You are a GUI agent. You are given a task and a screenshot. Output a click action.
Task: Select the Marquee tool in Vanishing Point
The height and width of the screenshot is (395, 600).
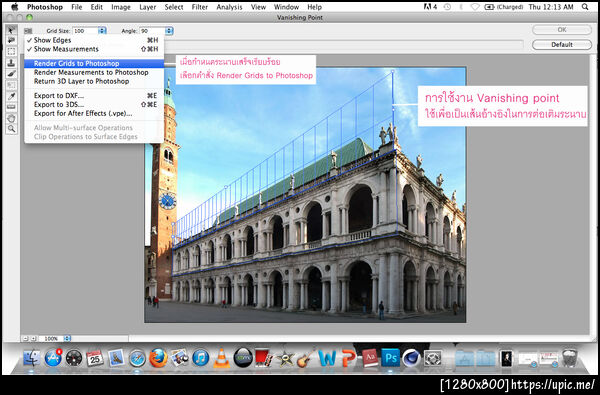point(11,51)
